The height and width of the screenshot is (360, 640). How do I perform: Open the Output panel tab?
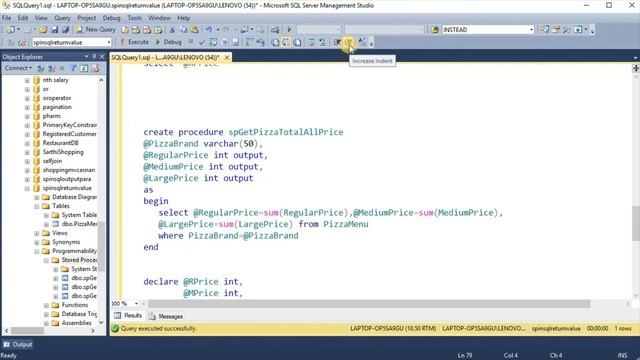(18, 344)
